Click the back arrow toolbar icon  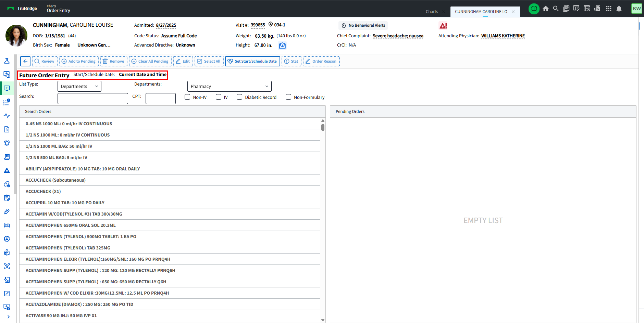pos(25,61)
